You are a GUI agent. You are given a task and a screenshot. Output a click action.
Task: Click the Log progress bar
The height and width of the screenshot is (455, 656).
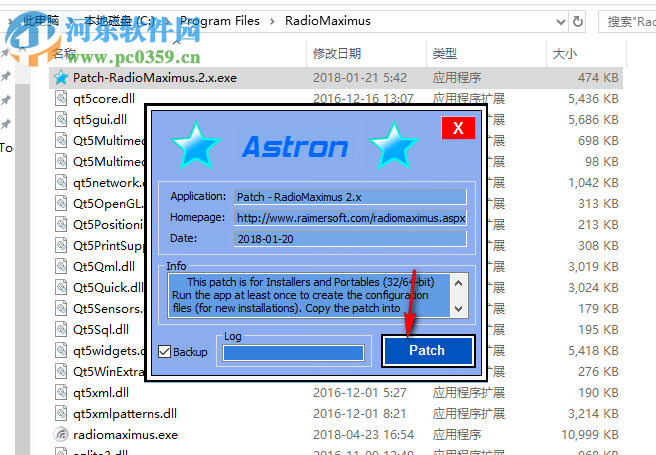[293, 353]
